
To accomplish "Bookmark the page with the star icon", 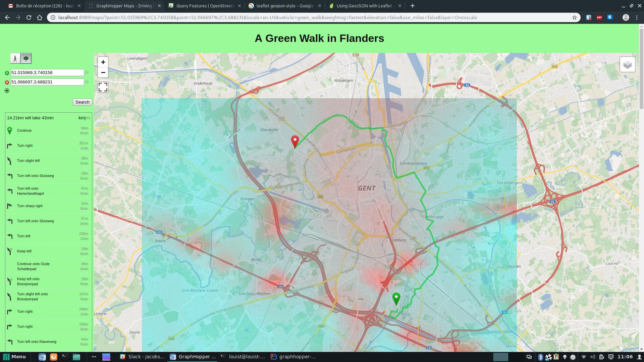I will (x=575, y=17).
